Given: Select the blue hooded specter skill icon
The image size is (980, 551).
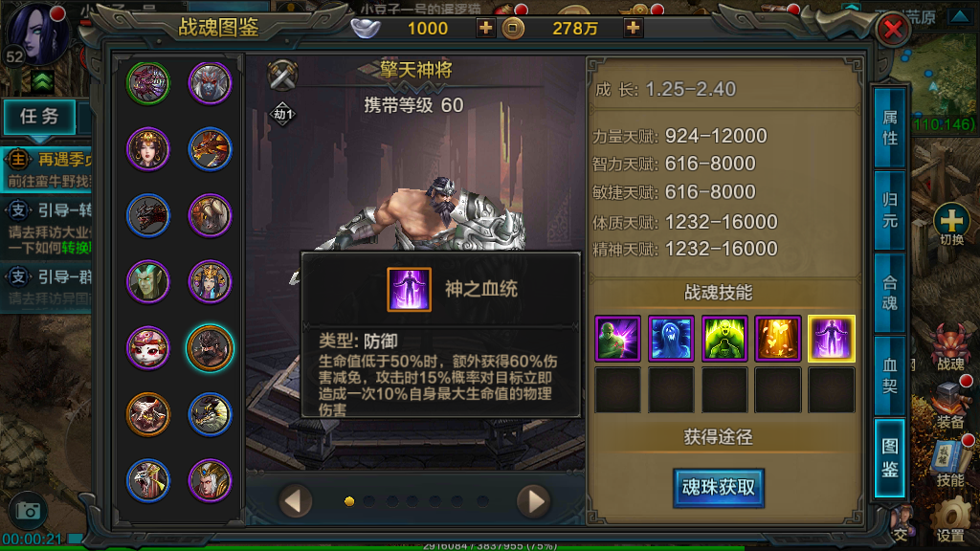Looking at the screenshot, I should pos(671,339).
